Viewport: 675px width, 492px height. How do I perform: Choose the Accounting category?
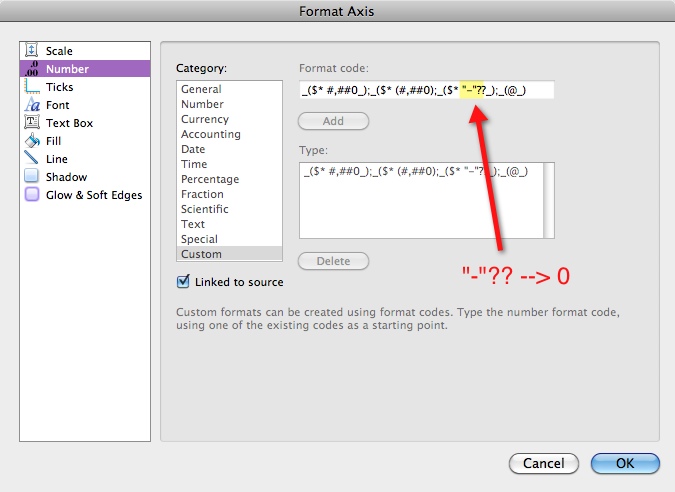click(210, 134)
